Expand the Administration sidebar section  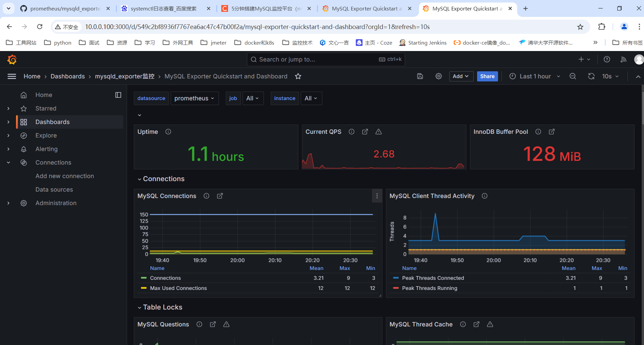tap(8, 203)
